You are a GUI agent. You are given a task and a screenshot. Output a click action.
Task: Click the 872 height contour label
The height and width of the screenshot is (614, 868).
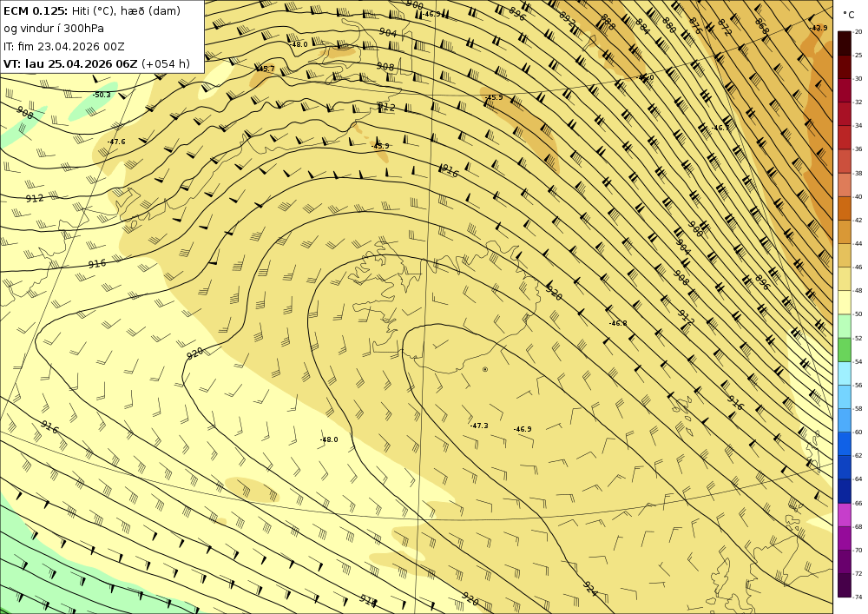pyautogui.click(x=724, y=27)
